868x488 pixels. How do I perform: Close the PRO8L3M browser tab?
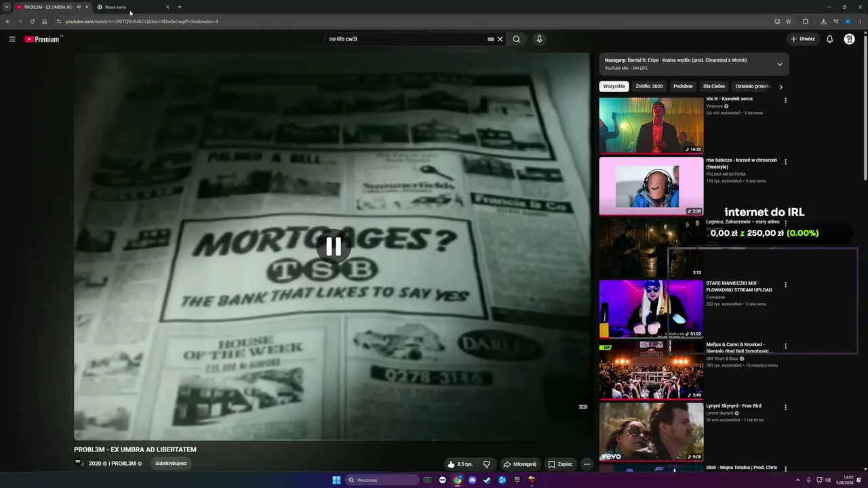point(87,7)
